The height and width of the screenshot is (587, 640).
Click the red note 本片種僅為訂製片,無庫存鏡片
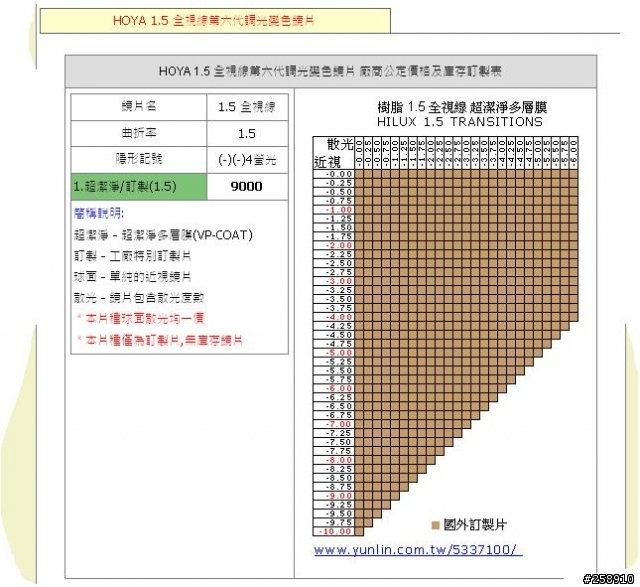tap(160, 340)
